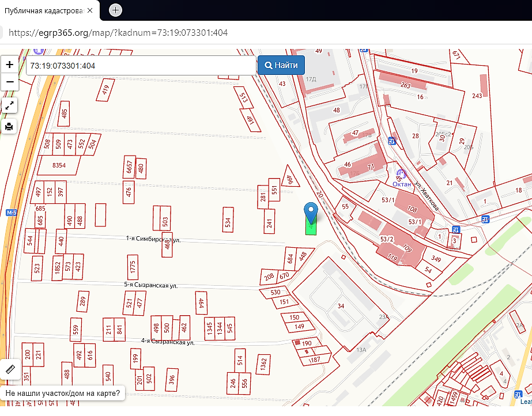The image size is (532, 416).
Task: Zoom out with the minus button
Action: tap(10, 82)
